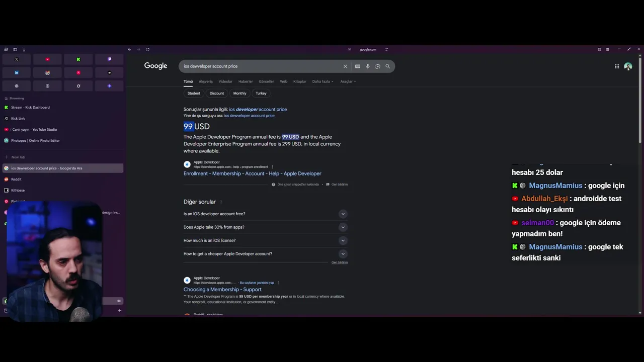Click the Discount filter chip

tap(217, 93)
